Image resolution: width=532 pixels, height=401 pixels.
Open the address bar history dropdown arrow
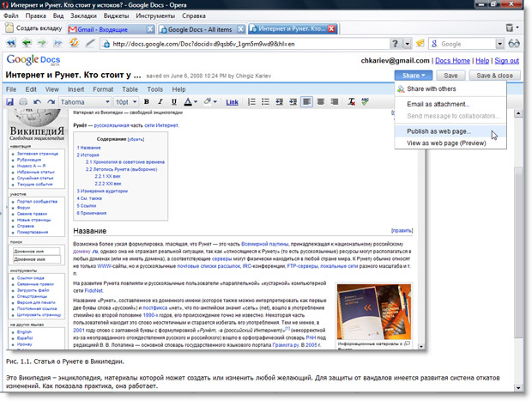click(407, 44)
